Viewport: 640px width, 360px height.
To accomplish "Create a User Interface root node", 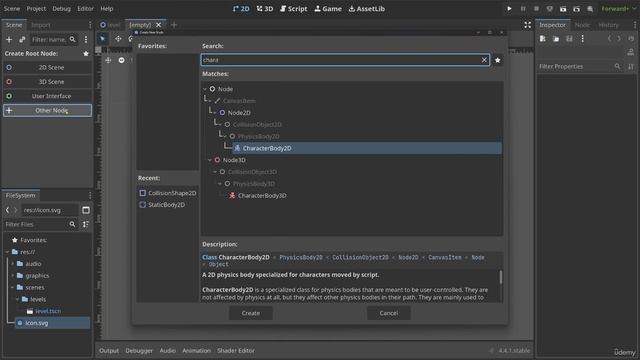I will tap(47, 96).
